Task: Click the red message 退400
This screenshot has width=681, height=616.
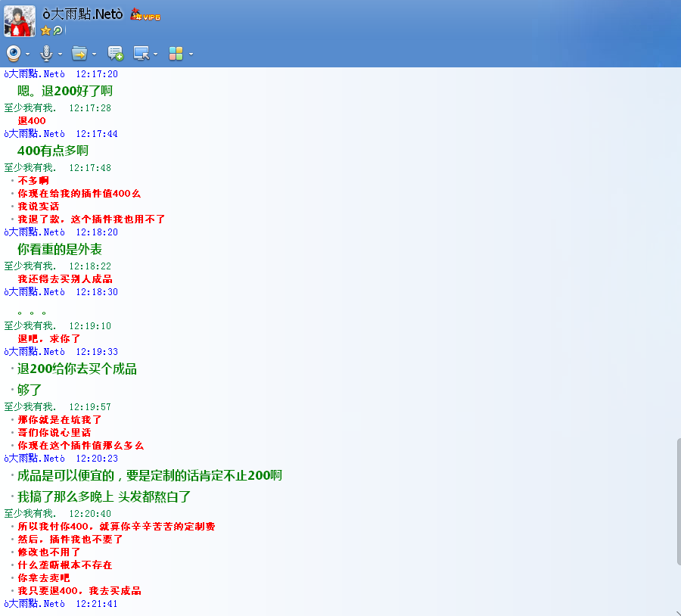Action: (32, 121)
